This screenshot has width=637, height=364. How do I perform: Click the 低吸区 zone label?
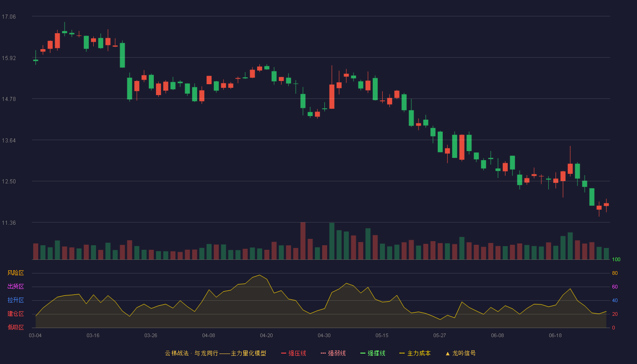pyautogui.click(x=15, y=327)
